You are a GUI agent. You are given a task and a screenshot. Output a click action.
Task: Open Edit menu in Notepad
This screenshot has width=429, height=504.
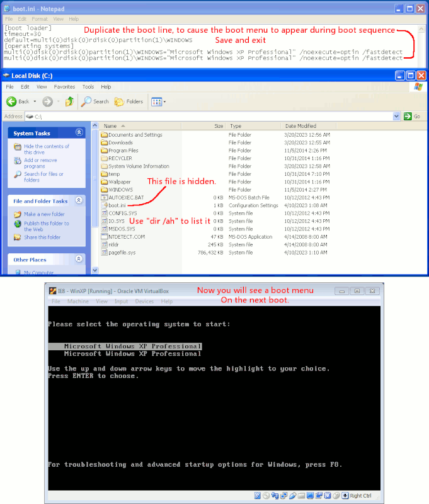[22, 19]
